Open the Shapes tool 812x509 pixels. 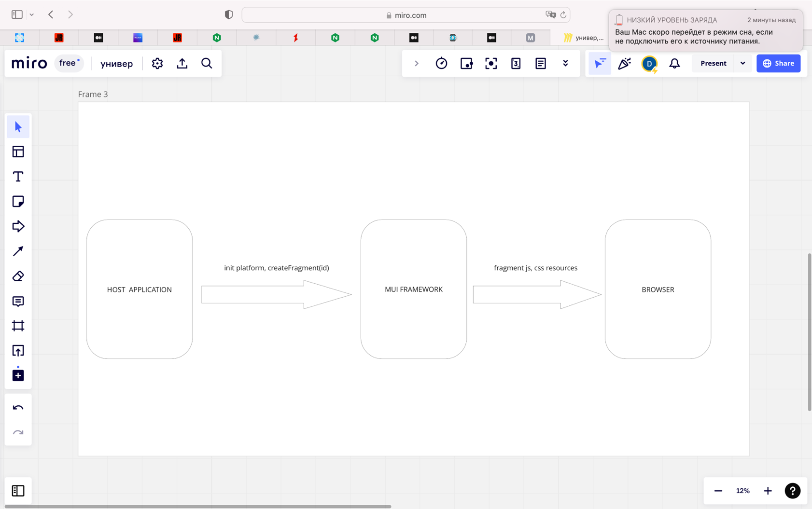(18, 226)
